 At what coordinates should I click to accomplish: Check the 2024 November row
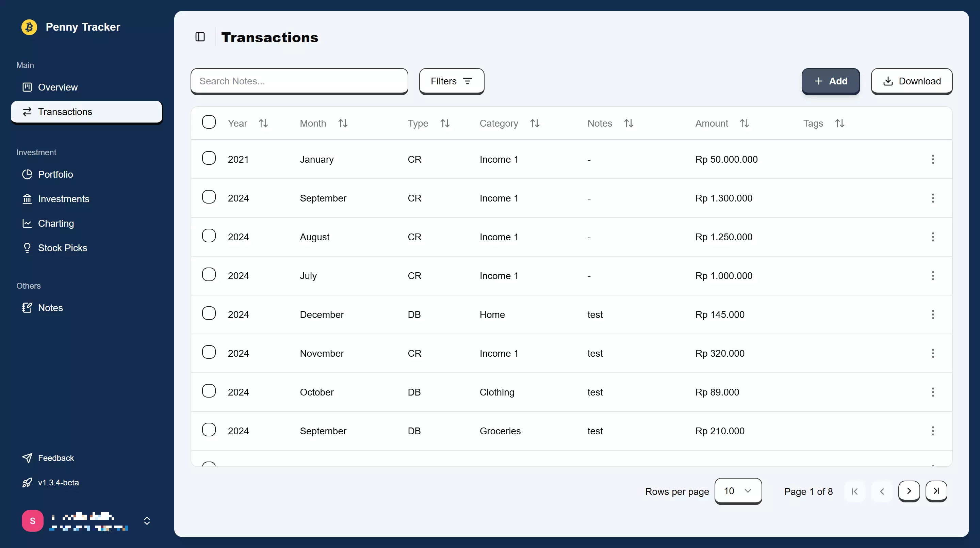point(209,352)
